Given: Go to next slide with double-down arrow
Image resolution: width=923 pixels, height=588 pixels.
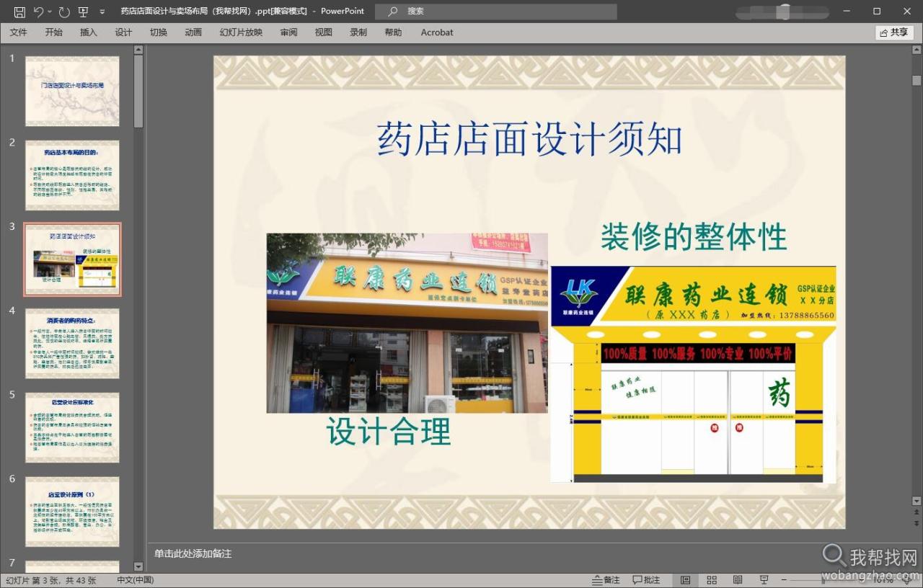Looking at the screenshot, I should click(x=917, y=523).
